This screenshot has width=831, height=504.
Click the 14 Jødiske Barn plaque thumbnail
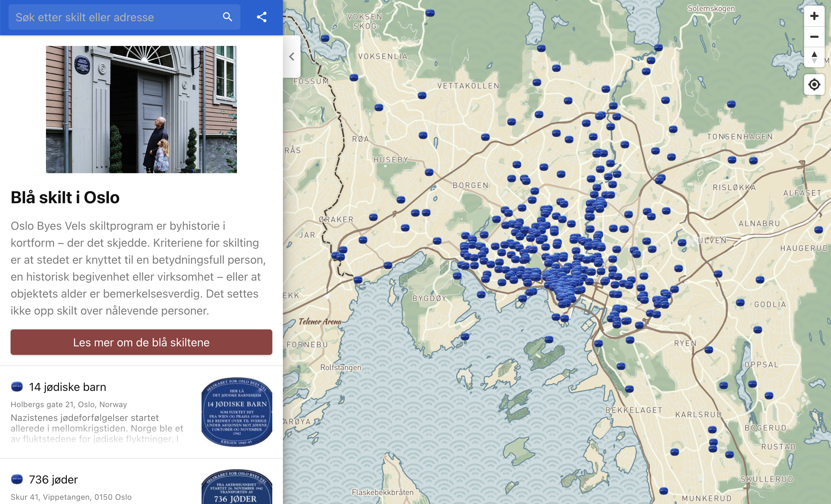(x=237, y=412)
